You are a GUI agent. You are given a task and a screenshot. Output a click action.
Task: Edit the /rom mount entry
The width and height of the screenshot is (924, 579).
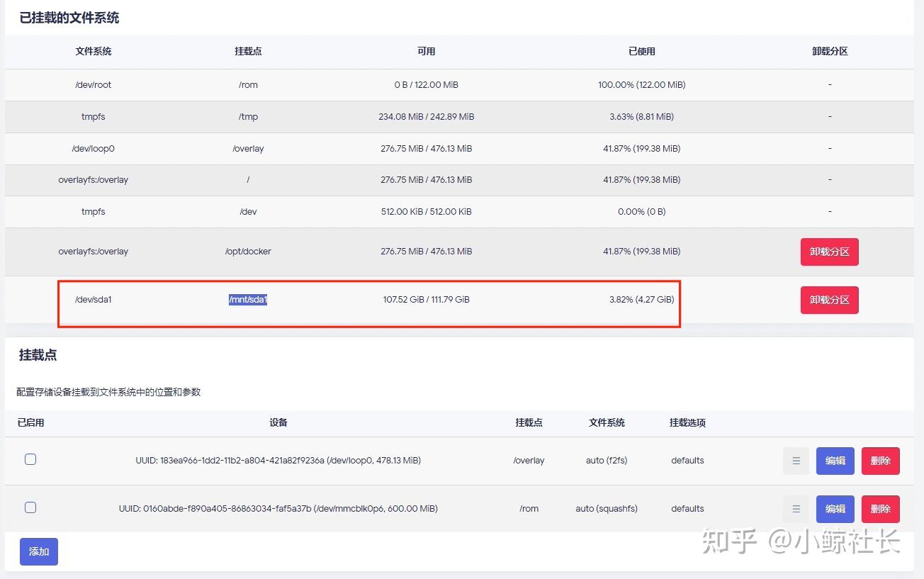point(835,508)
